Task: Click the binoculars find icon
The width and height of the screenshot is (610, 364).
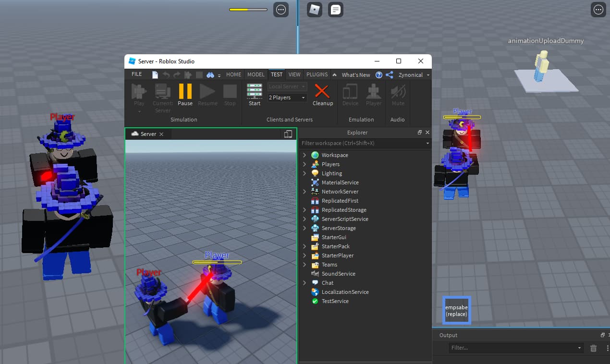Action: (x=210, y=74)
